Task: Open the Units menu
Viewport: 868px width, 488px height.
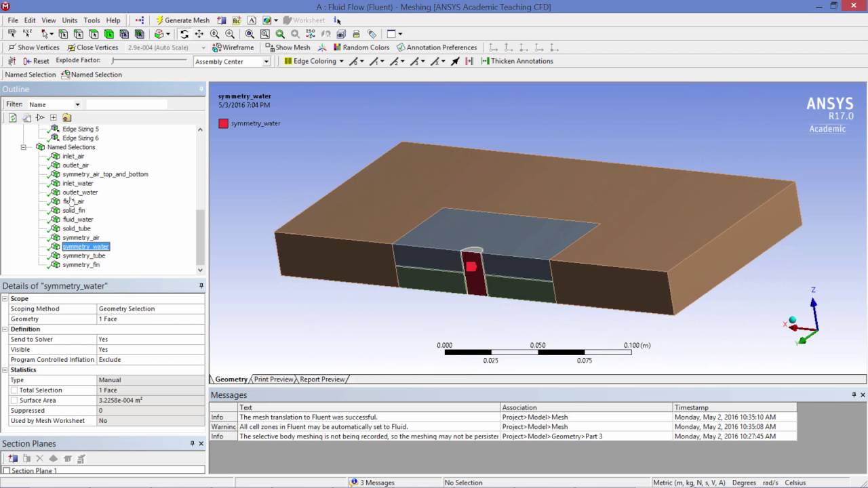Action: tap(69, 20)
